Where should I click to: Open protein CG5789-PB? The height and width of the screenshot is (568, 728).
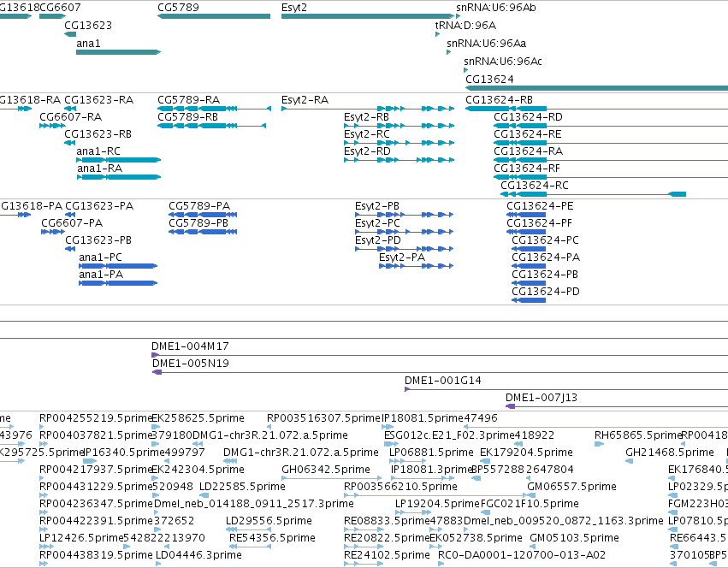pyautogui.click(x=203, y=232)
